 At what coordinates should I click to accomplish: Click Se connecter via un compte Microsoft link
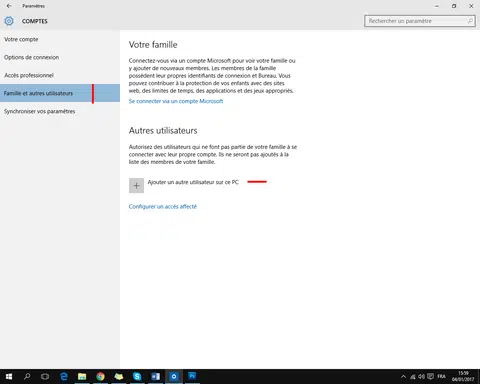176,101
